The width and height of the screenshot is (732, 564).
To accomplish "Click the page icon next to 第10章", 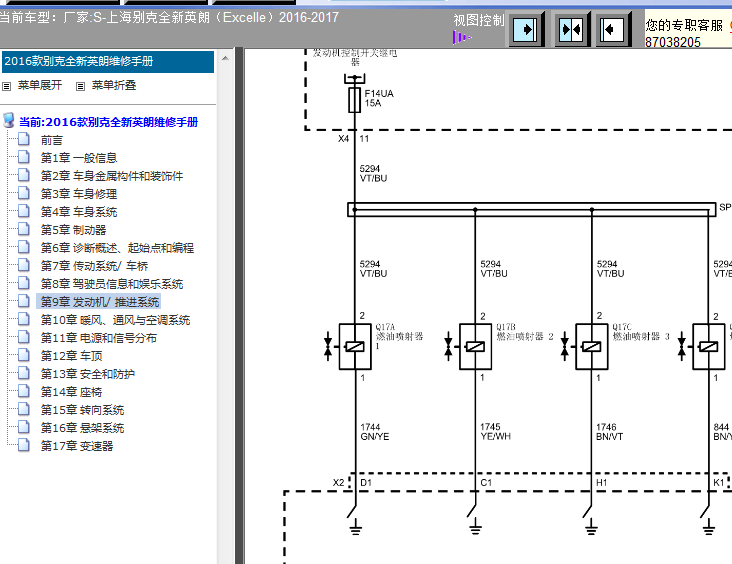I will (24, 319).
